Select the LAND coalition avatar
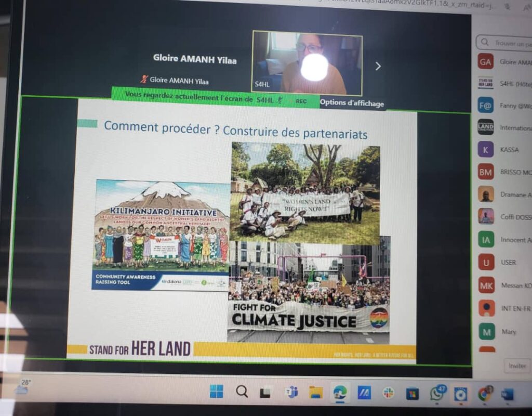Image resolution: width=532 pixels, height=416 pixels. coord(486,127)
